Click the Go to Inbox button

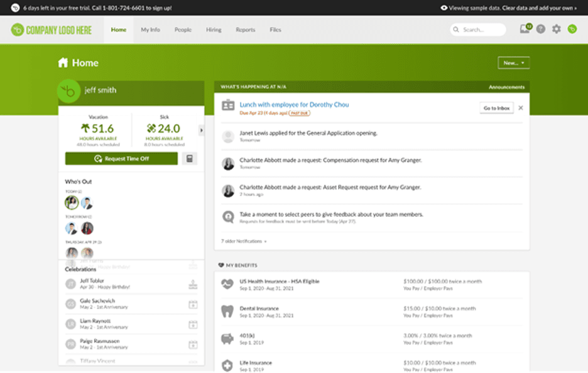[496, 107]
